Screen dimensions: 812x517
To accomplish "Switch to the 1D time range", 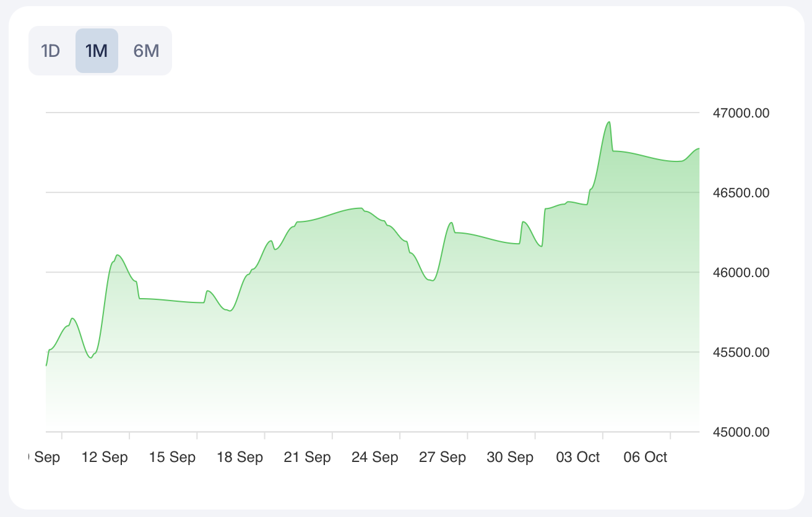I will pos(50,51).
